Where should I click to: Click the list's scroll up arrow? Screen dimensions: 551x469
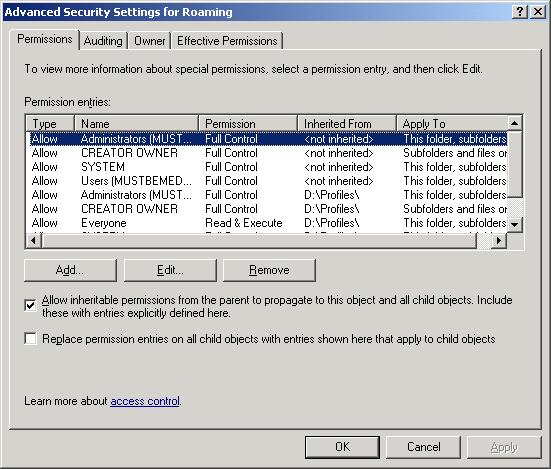[x=515, y=123]
